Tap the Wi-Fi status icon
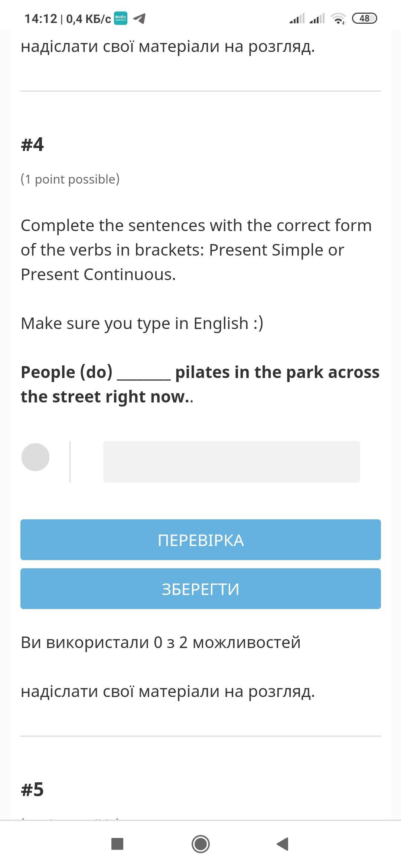Image resolution: width=401 pixels, height=868 pixels. click(x=338, y=18)
